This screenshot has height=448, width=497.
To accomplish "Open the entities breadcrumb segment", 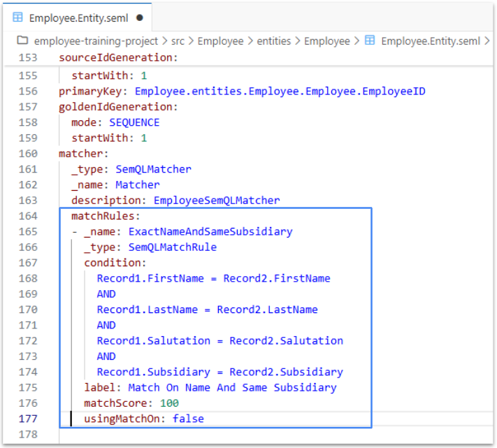I will click(x=273, y=41).
